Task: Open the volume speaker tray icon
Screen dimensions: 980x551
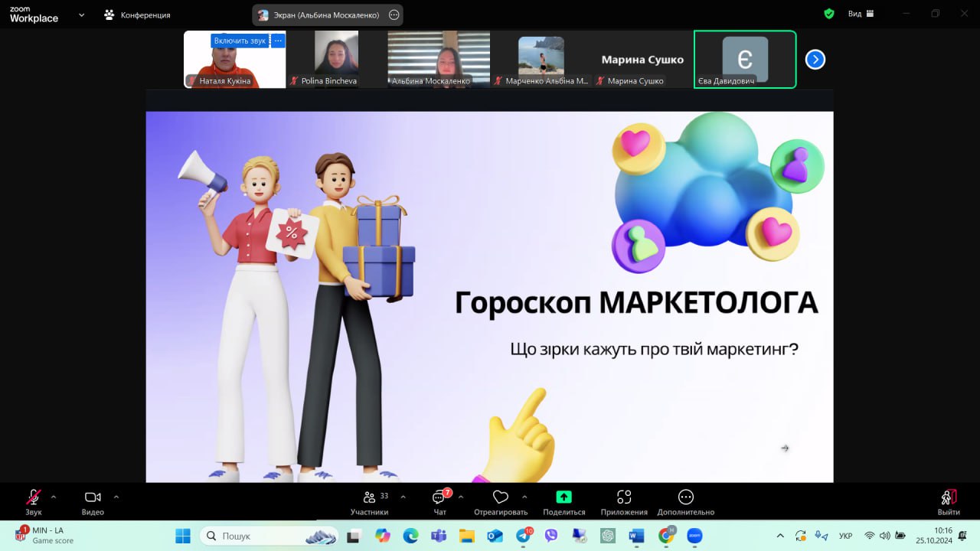Action: point(885,536)
